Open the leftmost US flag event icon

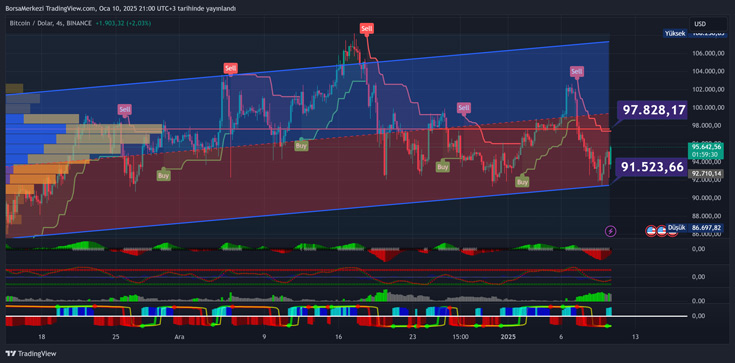(651, 230)
